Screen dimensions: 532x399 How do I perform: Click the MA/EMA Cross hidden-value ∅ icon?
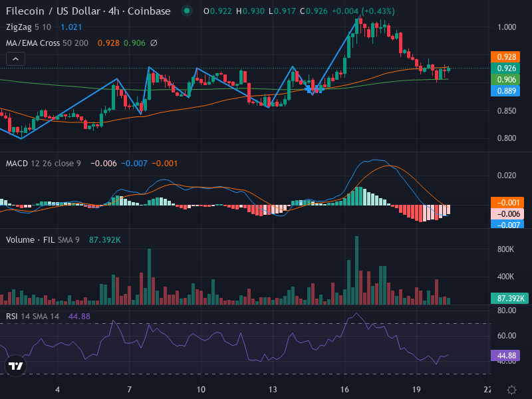[x=154, y=43]
